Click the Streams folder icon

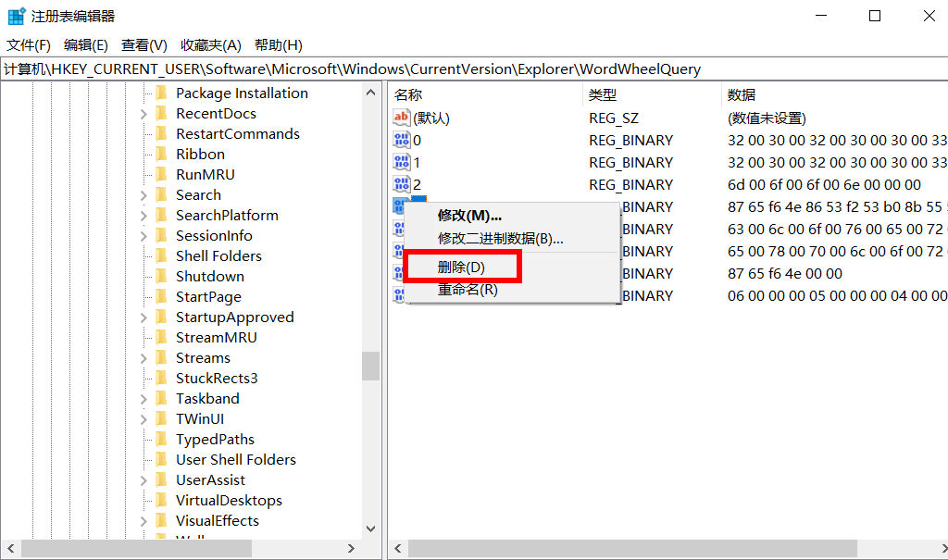[x=161, y=357]
